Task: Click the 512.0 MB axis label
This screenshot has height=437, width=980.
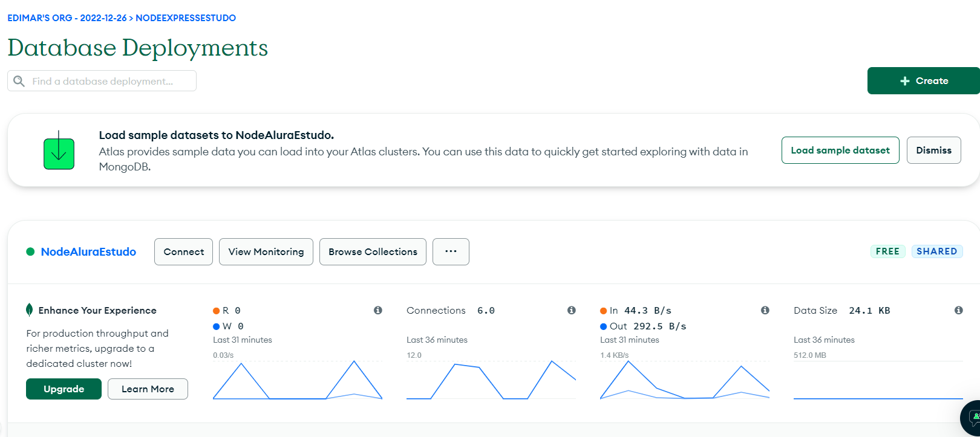Action: [809, 355]
